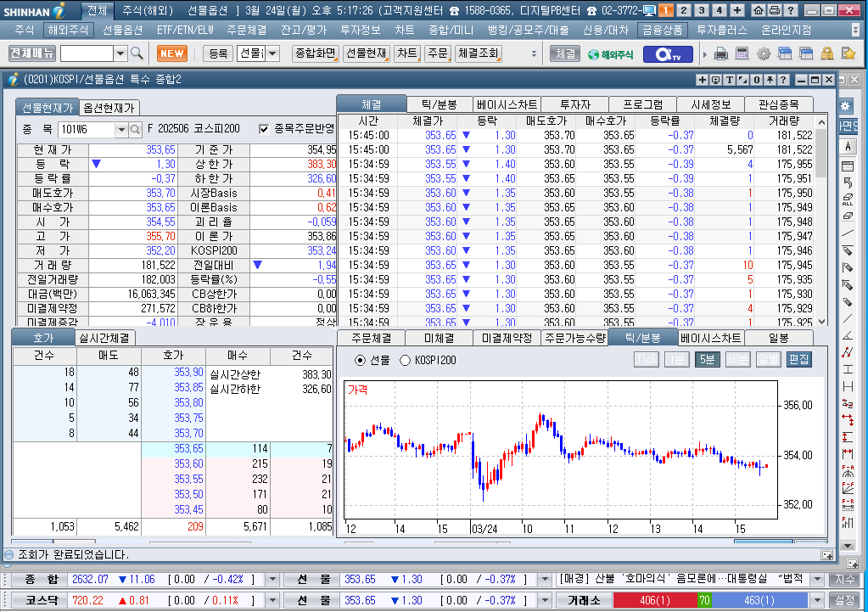Open the 거래소 bar dropdown arrow
Image resolution: width=868 pixels, height=612 pixels.
point(817,600)
